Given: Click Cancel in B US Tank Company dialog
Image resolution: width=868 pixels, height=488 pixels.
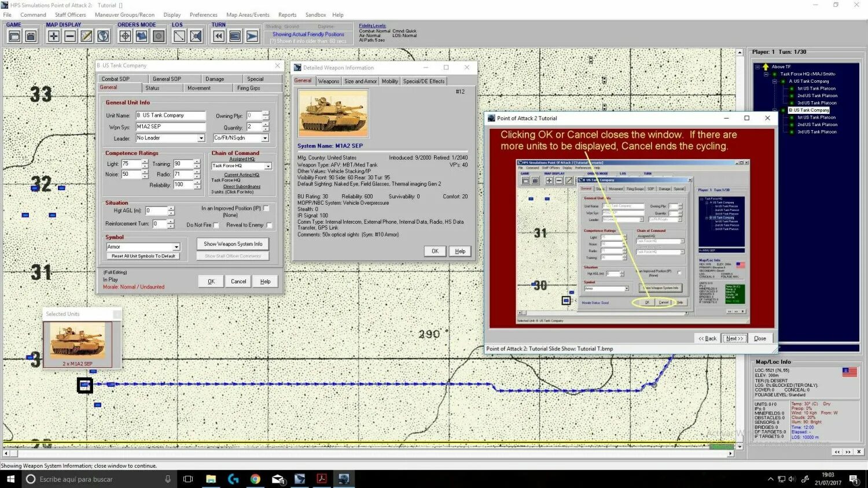Looking at the screenshot, I should pyautogui.click(x=238, y=282).
